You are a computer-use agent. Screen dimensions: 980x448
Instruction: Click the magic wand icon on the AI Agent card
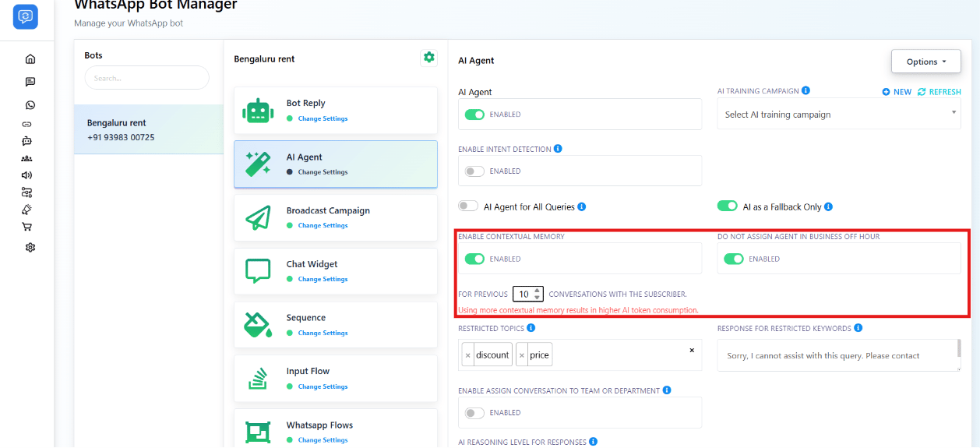(258, 164)
